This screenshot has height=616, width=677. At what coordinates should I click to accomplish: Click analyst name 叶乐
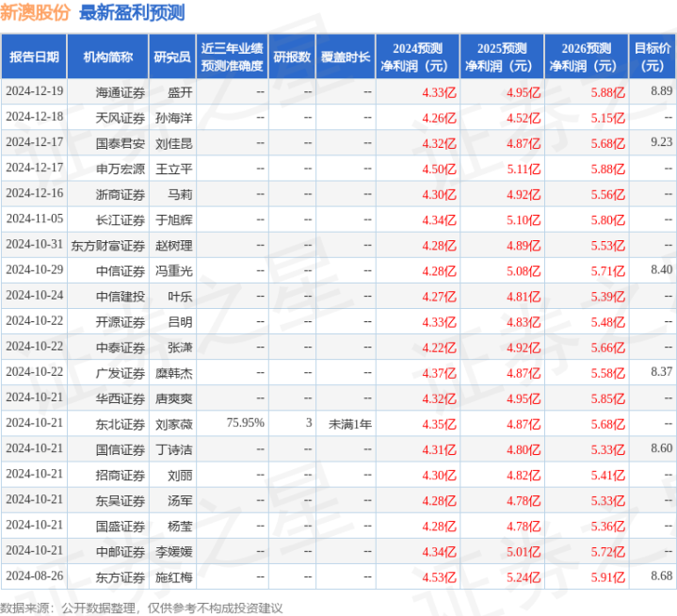click(180, 297)
